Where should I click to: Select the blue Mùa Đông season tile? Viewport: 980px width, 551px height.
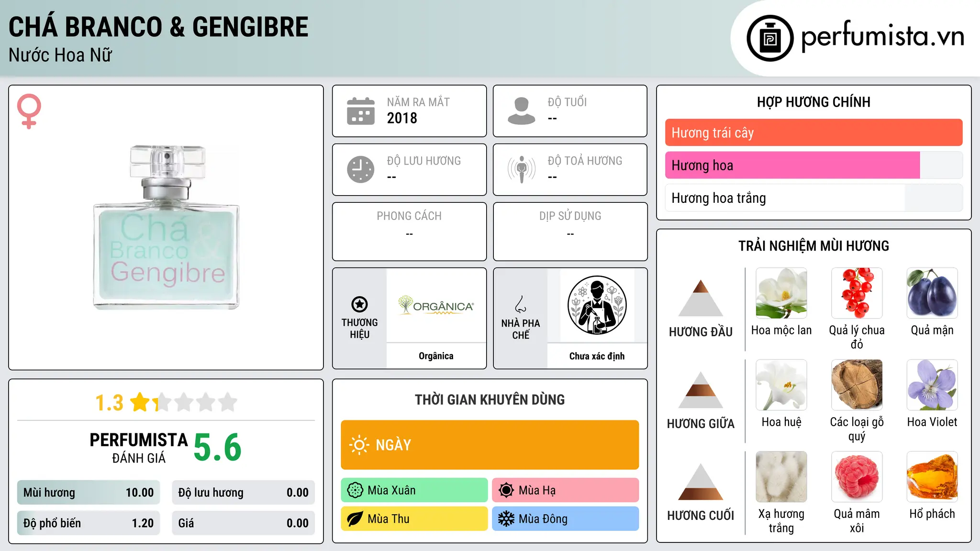(566, 519)
